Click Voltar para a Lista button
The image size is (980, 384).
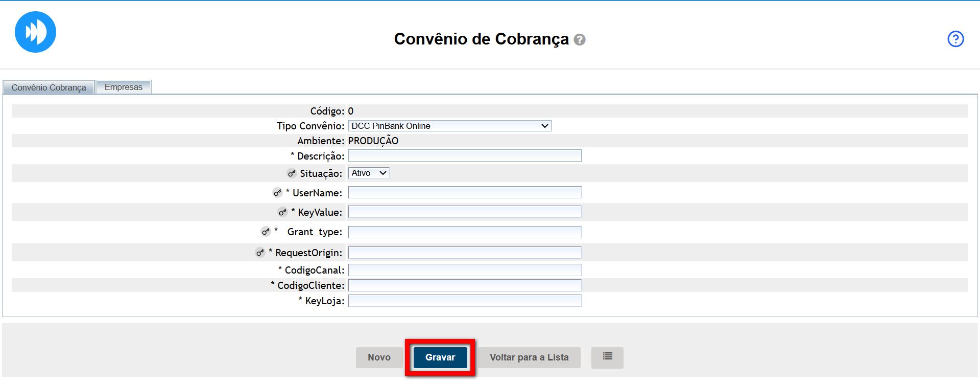click(529, 357)
